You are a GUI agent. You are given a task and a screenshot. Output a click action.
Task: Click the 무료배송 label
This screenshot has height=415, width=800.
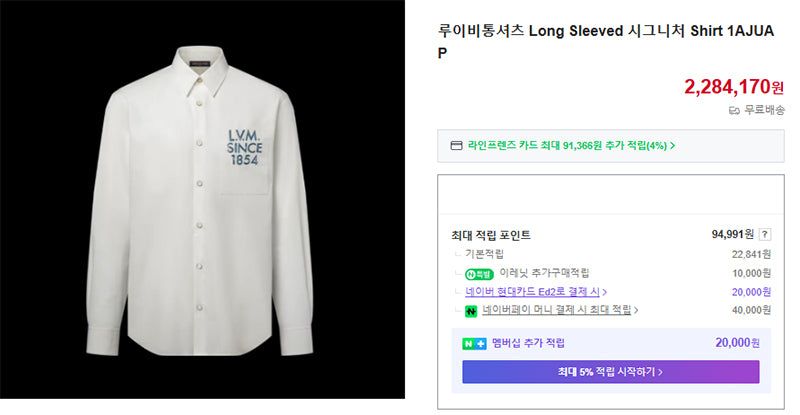pos(764,110)
